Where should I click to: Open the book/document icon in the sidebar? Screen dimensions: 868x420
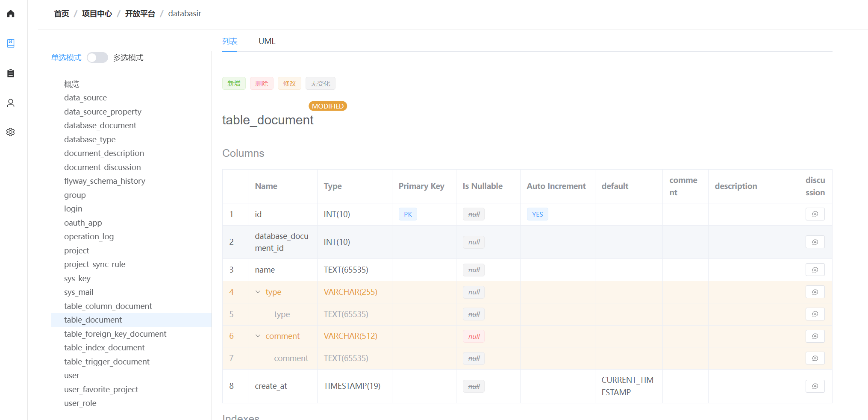[11, 43]
